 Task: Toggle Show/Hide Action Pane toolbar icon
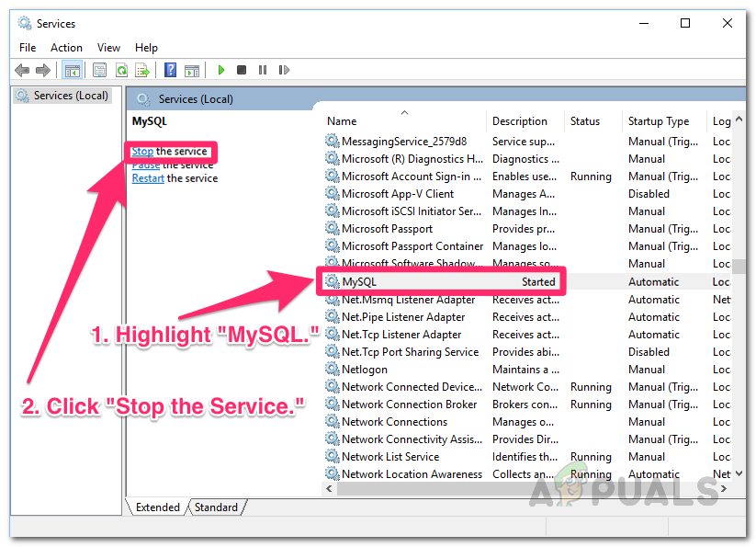pos(192,71)
